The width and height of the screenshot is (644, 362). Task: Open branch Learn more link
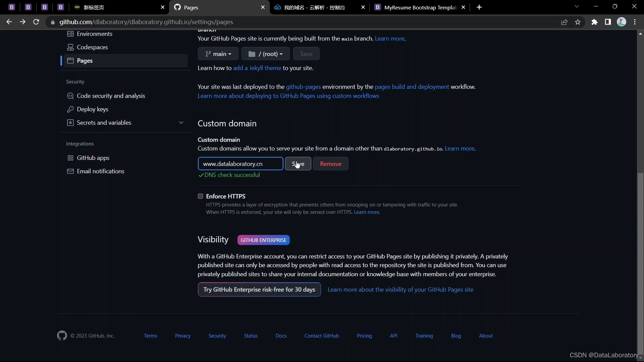(389, 39)
